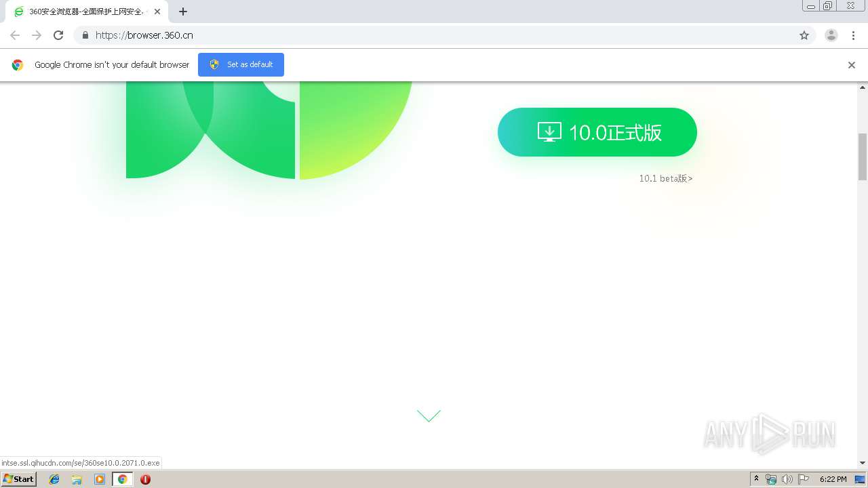The image size is (868, 488).
Task: Click Show desktop button
Action: pyautogui.click(x=861, y=479)
